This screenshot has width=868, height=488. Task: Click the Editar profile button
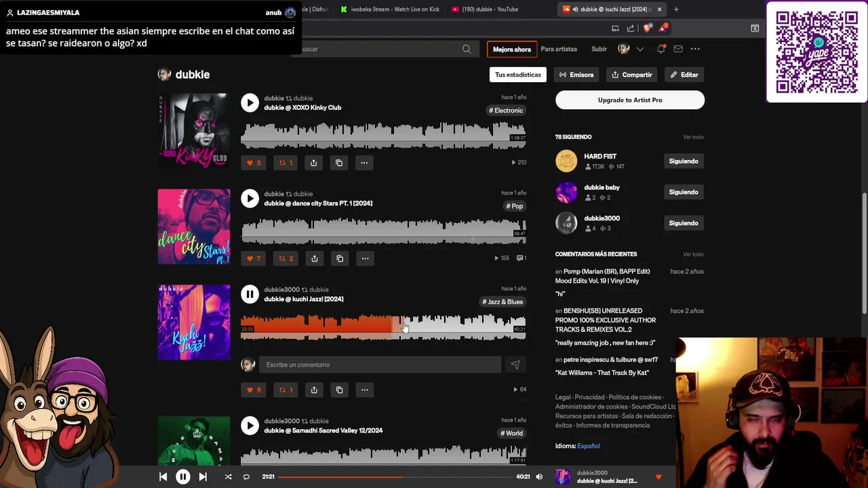click(x=684, y=75)
